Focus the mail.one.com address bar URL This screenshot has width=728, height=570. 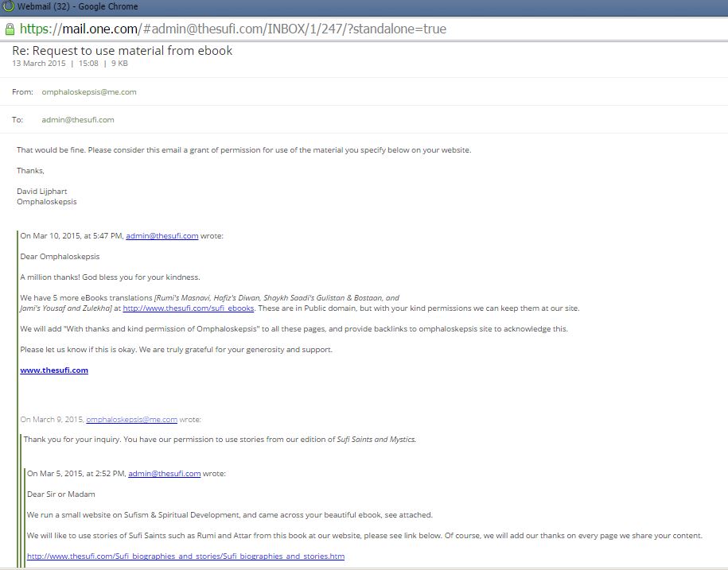232,29
